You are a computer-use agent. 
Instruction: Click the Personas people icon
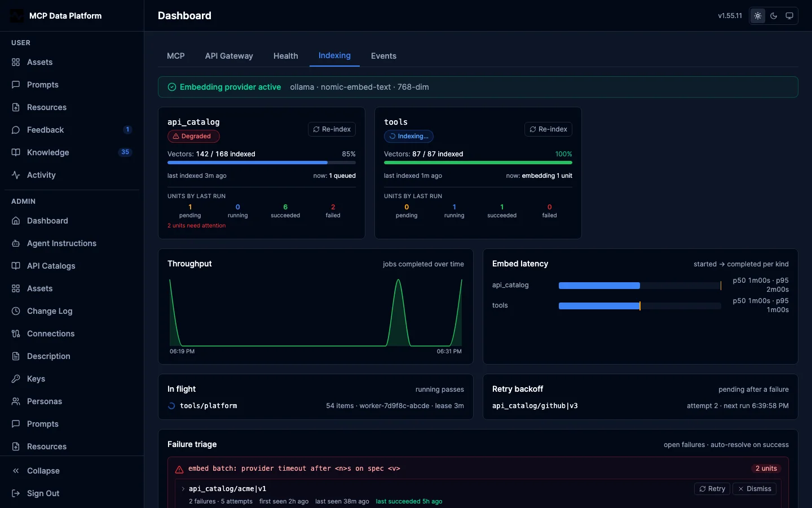[16, 401]
